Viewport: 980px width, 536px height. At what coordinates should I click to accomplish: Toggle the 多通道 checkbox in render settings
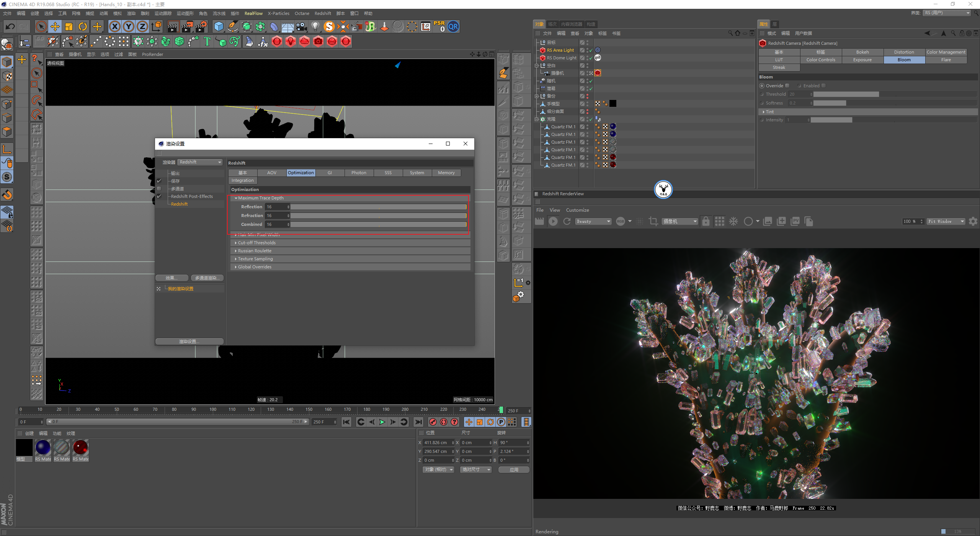[x=159, y=189]
